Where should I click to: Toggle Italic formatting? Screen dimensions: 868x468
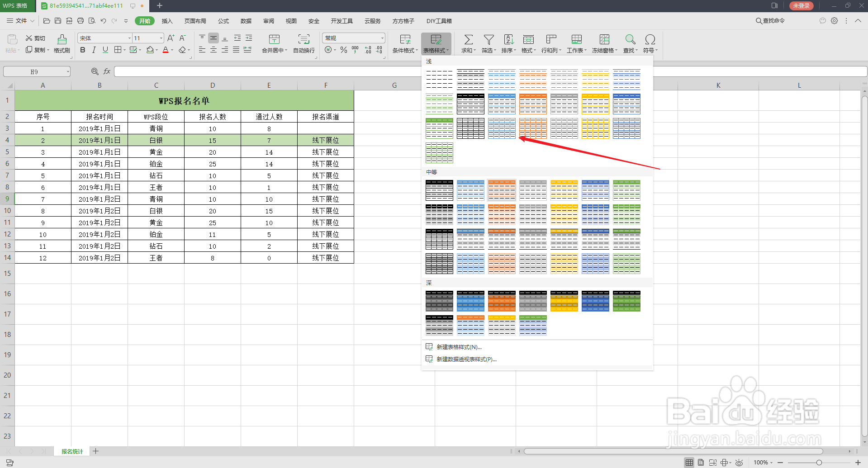point(94,50)
